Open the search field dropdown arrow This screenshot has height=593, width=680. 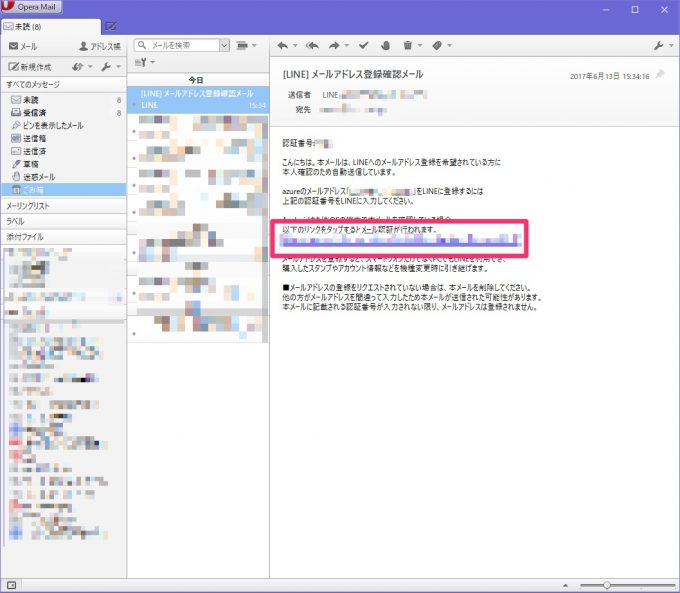(224, 45)
